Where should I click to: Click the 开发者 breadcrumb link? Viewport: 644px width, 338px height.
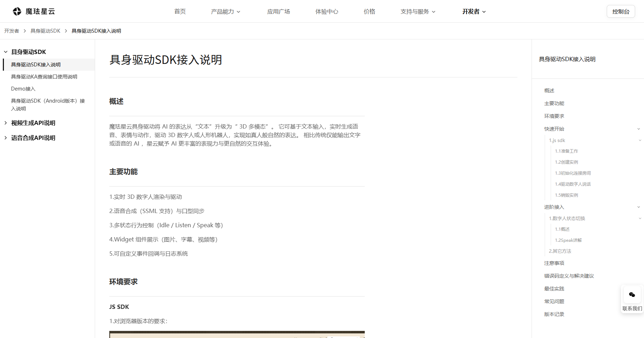tap(12, 31)
